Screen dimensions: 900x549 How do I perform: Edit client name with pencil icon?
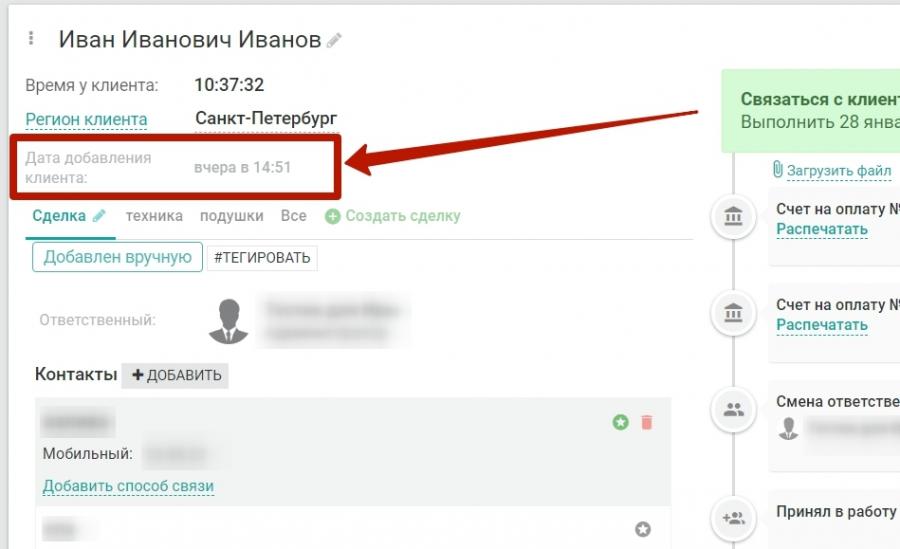pos(334,40)
